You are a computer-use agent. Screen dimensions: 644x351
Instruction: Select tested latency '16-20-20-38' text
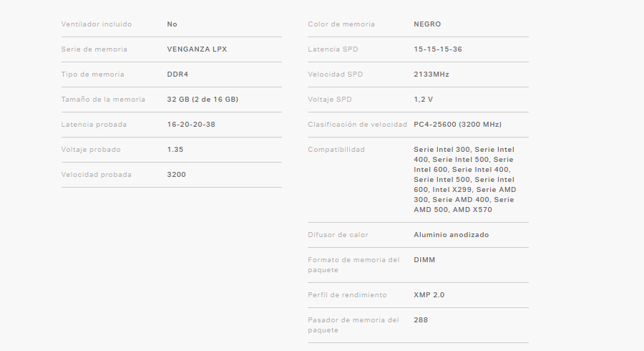coord(191,125)
